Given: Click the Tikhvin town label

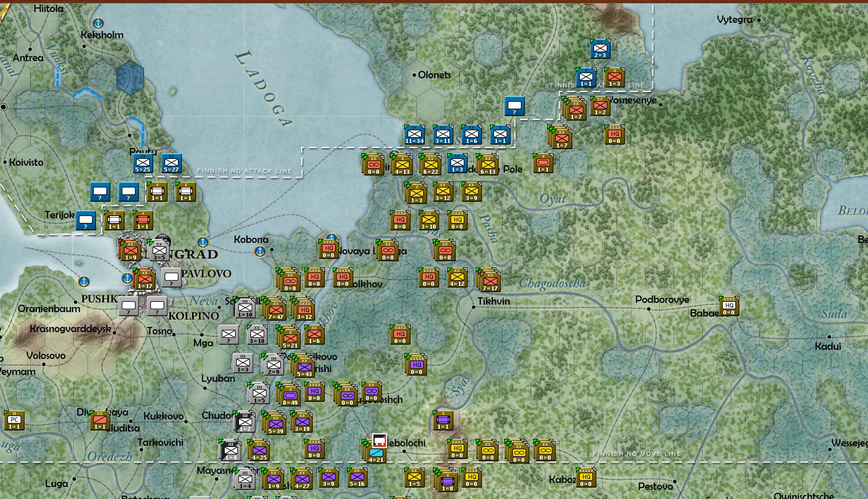Looking at the screenshot, I should tap(494, 301).
